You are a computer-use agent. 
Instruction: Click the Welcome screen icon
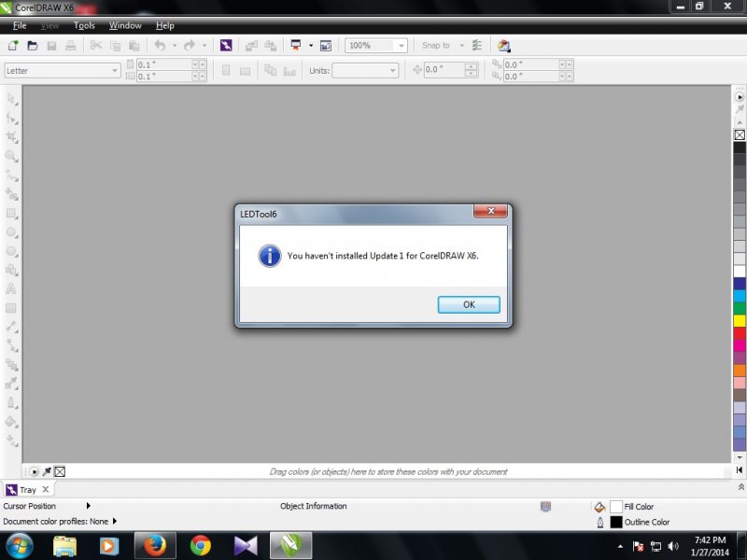point(326,46)
